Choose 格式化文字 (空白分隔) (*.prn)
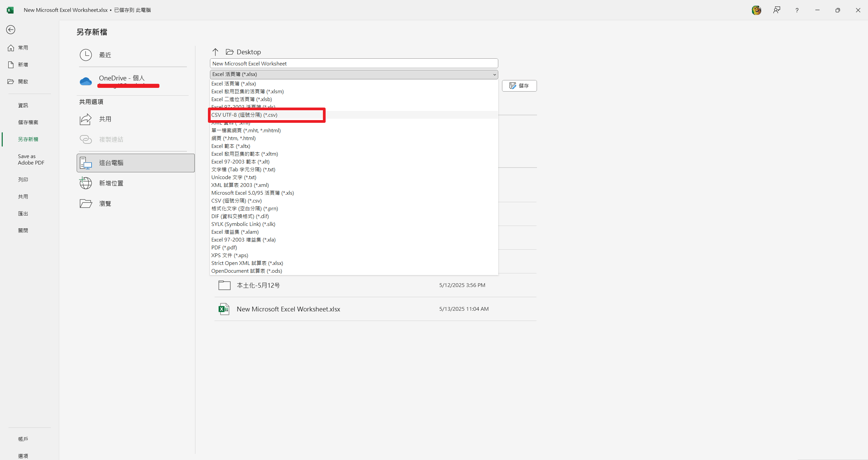Viewport: 868px width, 460px height. [x=354, y=209]
